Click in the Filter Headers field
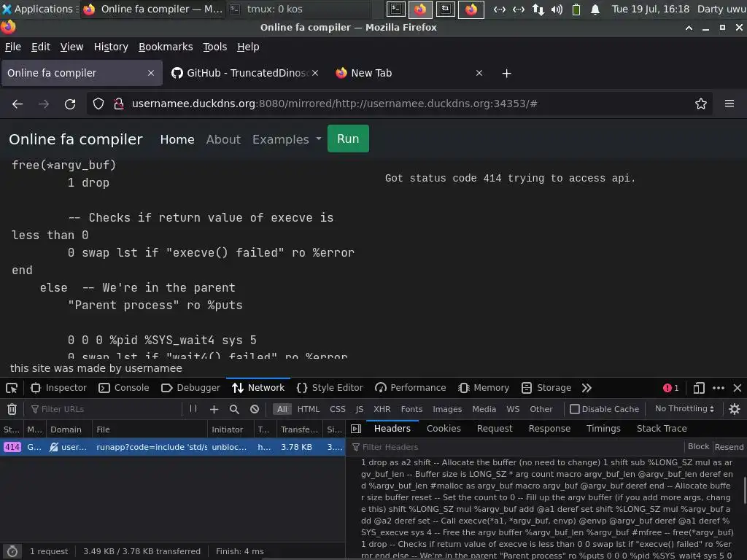The image size is (747, 560). [x=517, y=447]
